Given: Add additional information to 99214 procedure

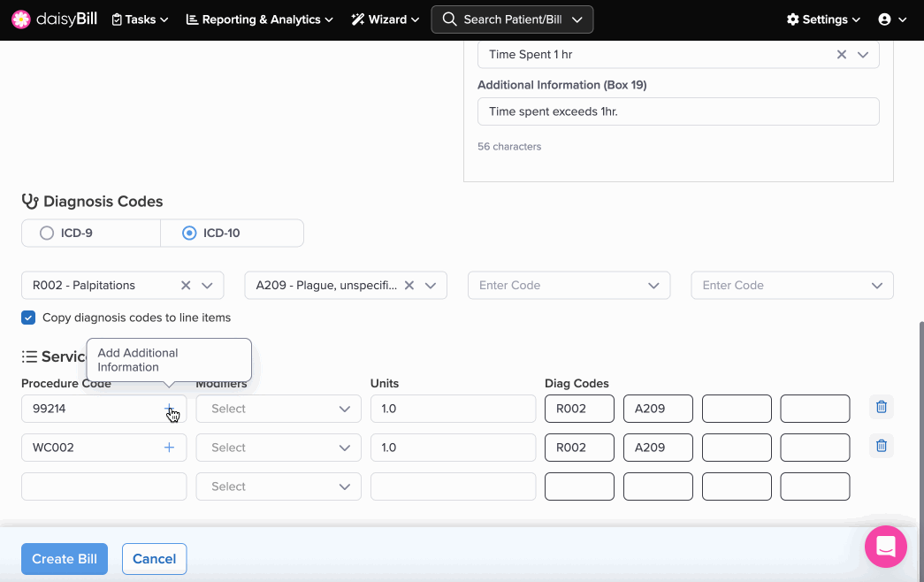Looking at the screenshot, I should [x=169, y=409].
